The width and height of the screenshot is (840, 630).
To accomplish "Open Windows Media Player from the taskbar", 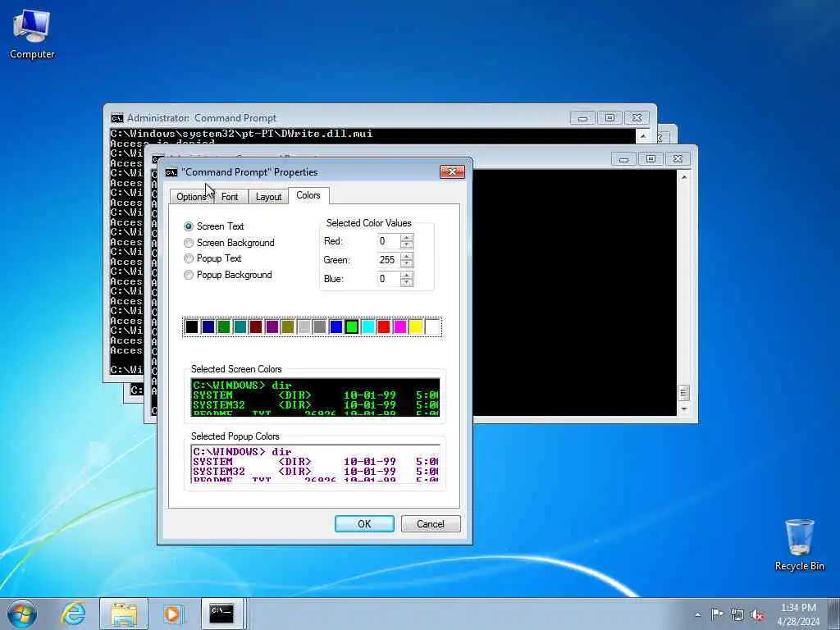I will click(174, 614).
